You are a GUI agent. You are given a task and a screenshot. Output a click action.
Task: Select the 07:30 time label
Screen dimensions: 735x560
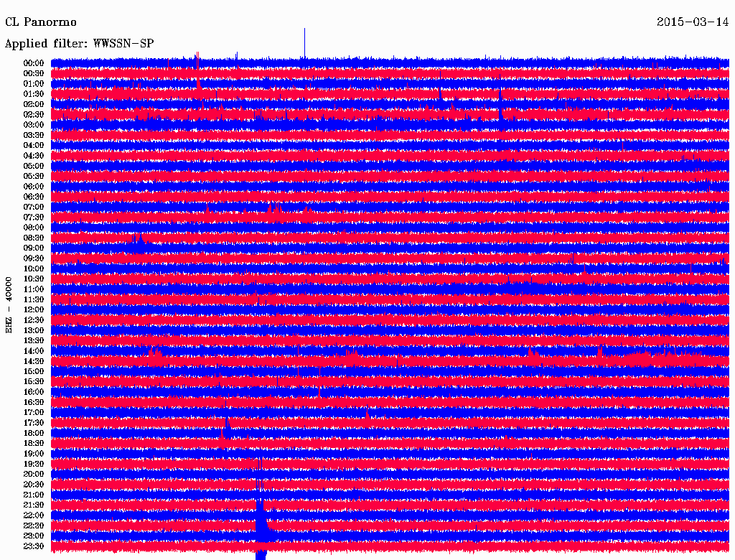tap(34, 217)
